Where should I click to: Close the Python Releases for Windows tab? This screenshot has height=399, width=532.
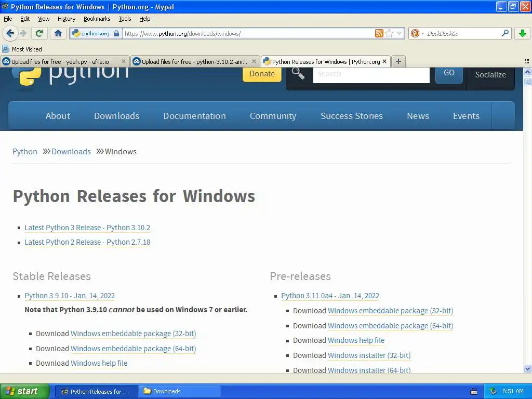[x=384, y=61]
